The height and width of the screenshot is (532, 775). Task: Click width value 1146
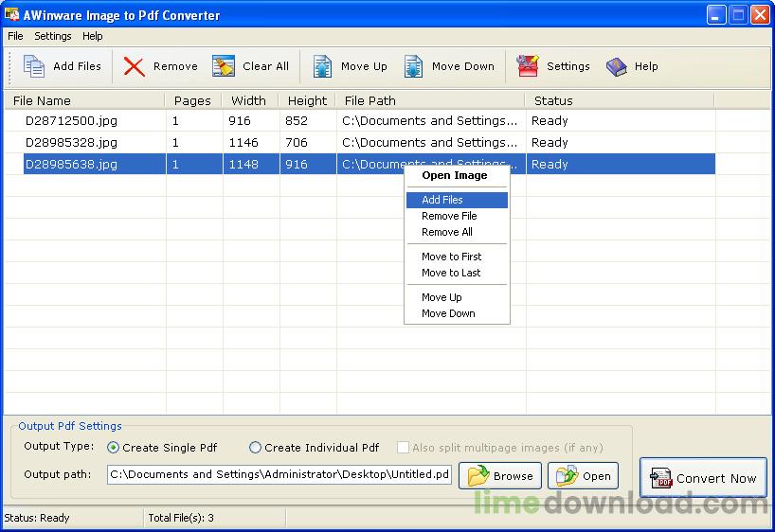243,142
